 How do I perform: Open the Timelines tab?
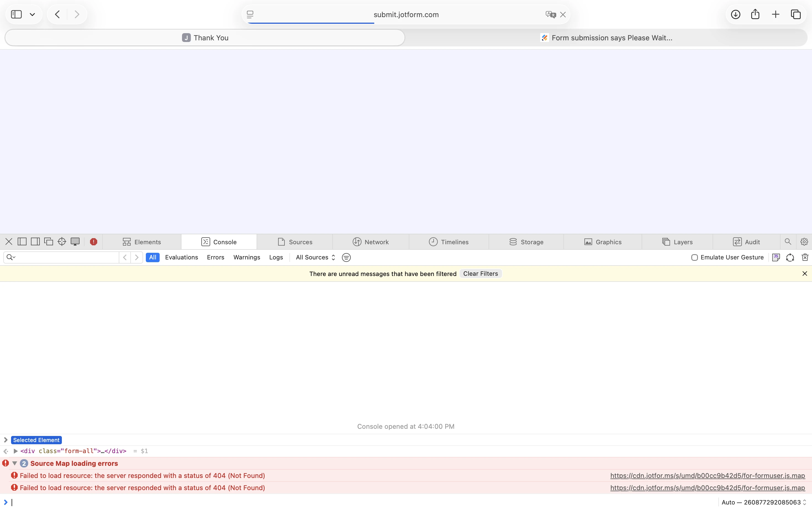point(449,242)
